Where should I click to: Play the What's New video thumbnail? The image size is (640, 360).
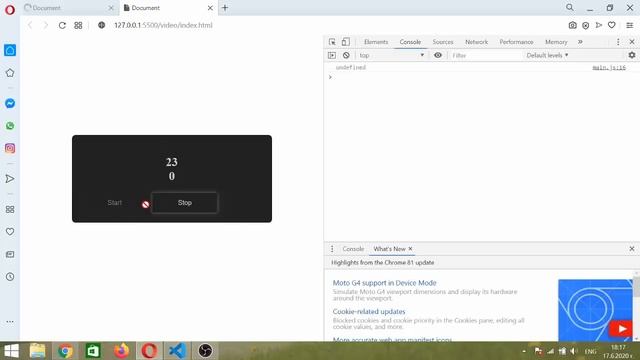point(595,310)
